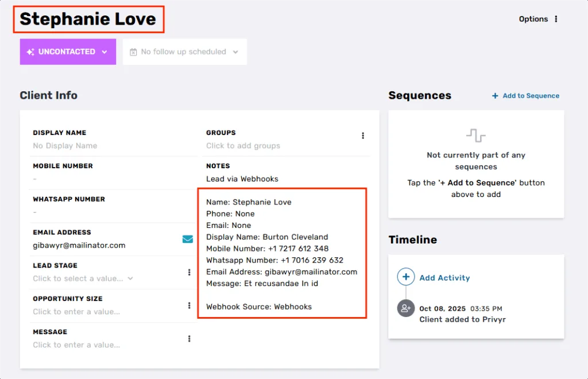Click the plus icon for Add Activity
This screenshot has height=379, width=588.
406,277
